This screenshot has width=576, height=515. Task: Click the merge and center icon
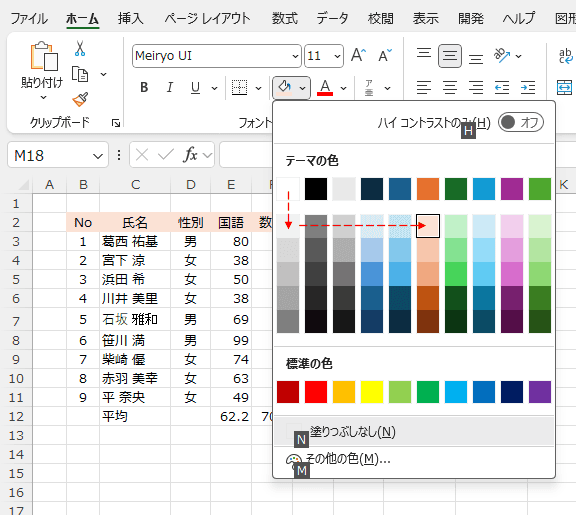pos(565,87)
